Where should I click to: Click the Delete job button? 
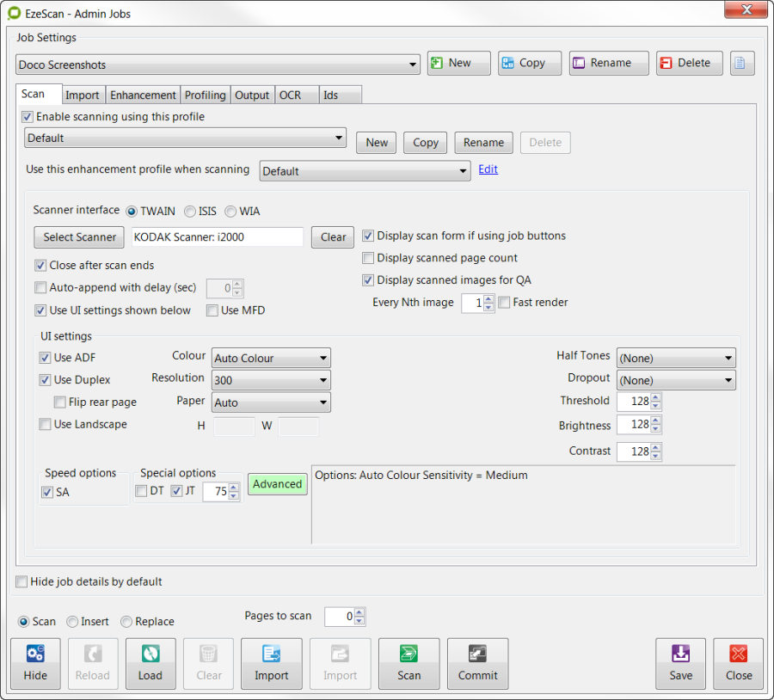689,63
